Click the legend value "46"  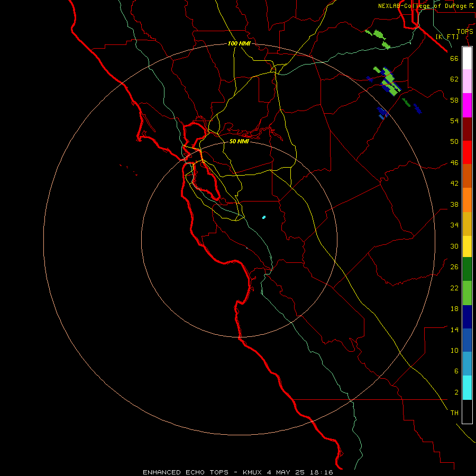click(x=454, y=162)
